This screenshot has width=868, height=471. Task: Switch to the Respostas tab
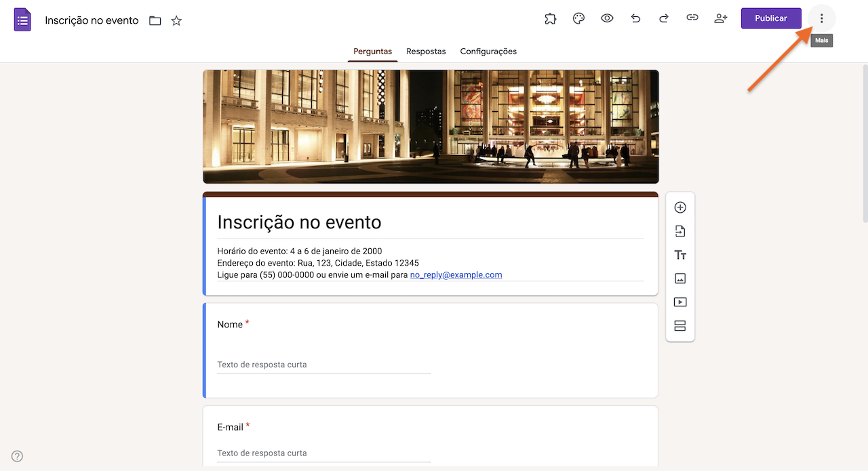tap(426, 51)
